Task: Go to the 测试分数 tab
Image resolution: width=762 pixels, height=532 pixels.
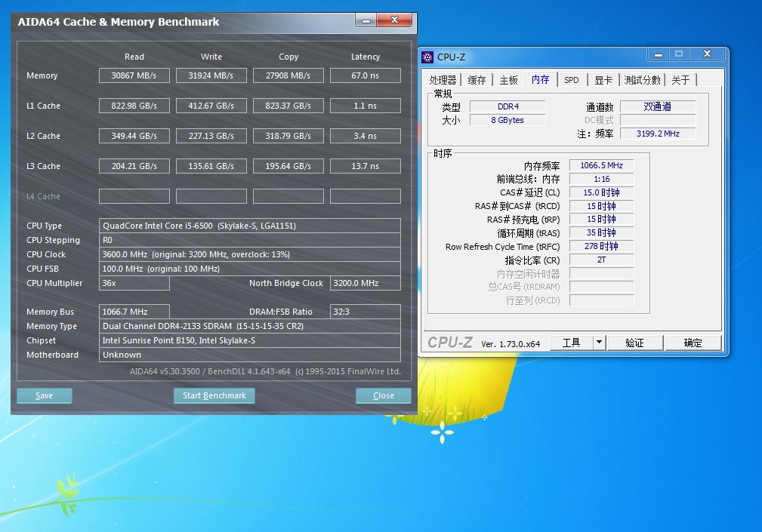Action: pyautogui.click(x=642, y=80)
